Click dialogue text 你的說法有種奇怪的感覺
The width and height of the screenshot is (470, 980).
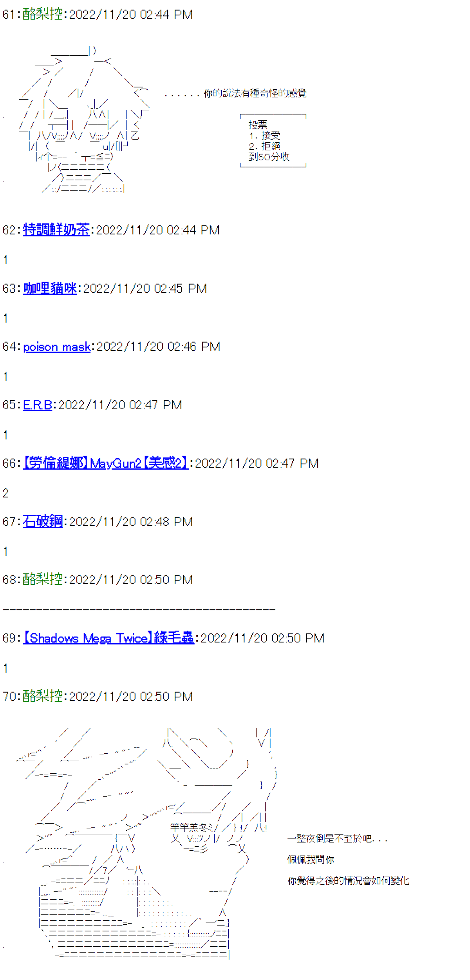tap(255, 93)
